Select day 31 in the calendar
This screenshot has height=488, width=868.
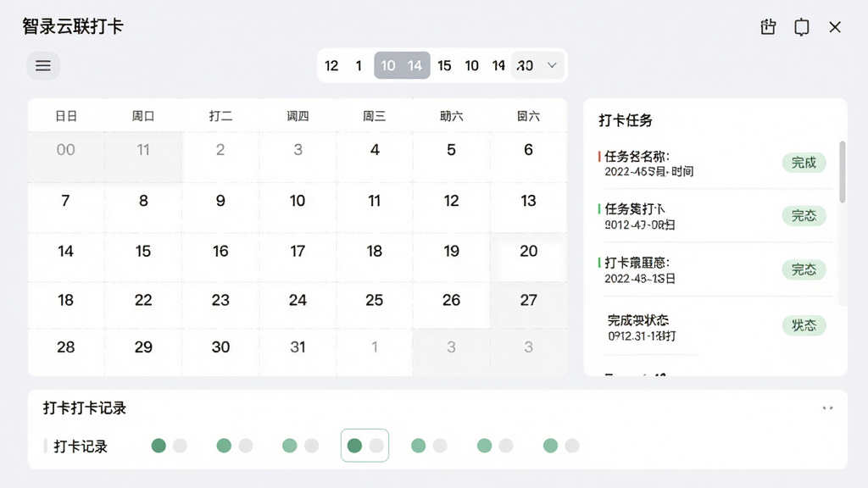click(x=298, y=352)
